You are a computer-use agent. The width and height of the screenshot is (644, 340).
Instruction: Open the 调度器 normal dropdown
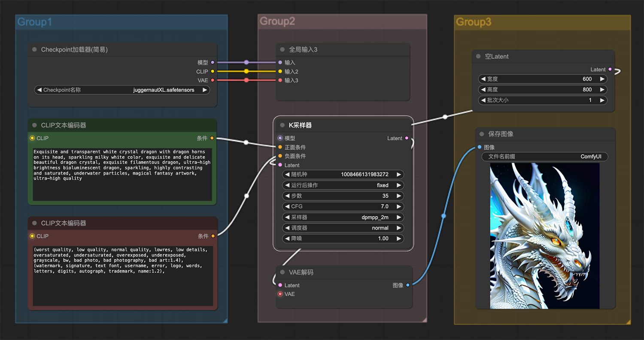click(343, 228)
